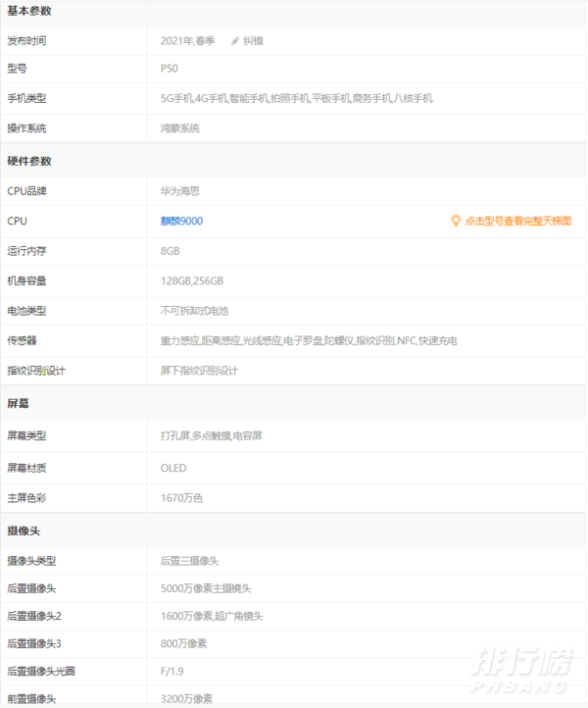Click the 指纹识别设计 row label

(x=36, y=371)
